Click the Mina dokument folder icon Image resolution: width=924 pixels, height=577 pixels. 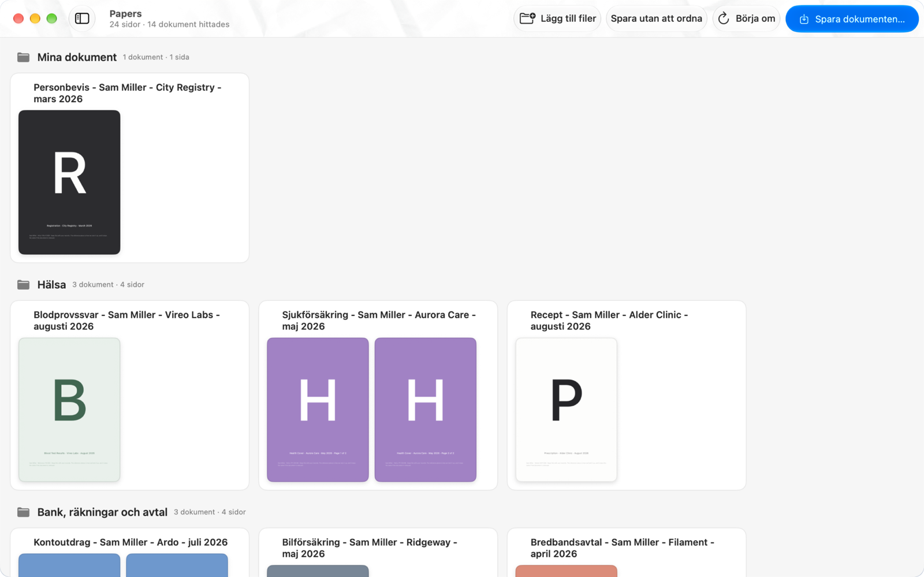[x=23, y=57]
